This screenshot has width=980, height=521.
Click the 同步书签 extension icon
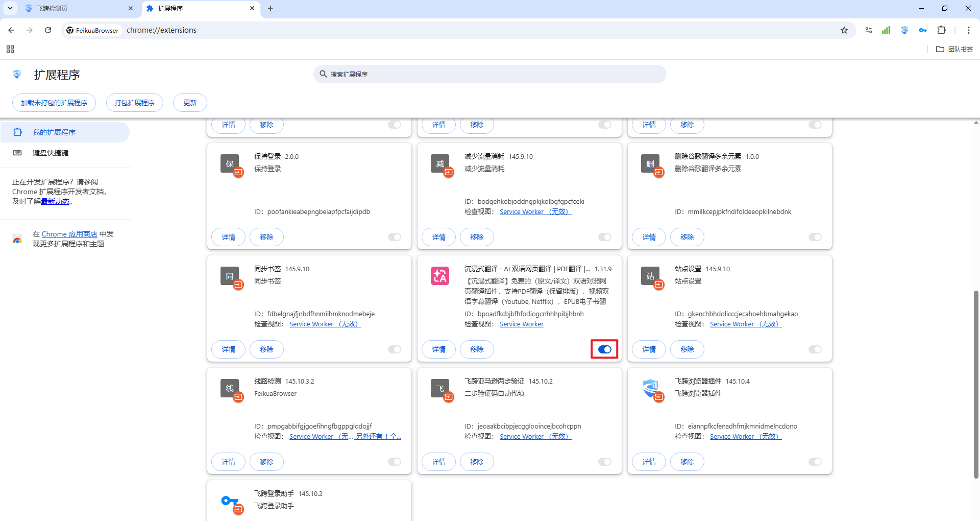coord(230,276)
